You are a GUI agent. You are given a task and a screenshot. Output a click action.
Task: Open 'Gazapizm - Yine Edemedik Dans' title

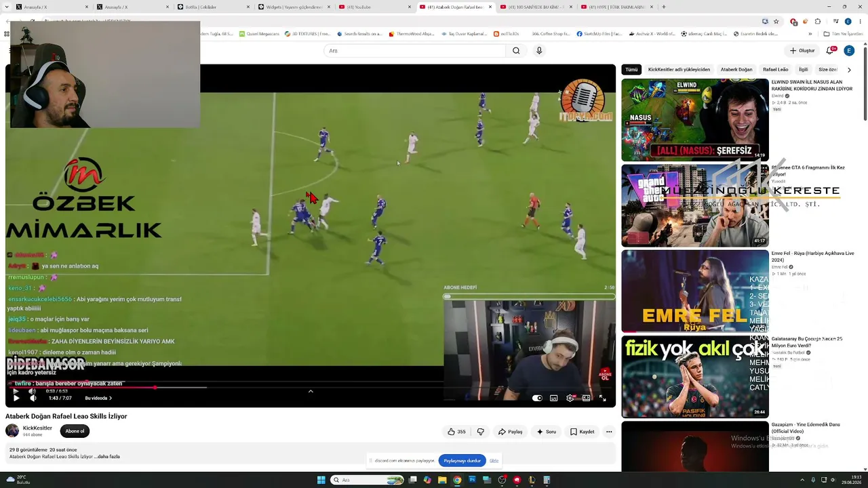[806, 428]
